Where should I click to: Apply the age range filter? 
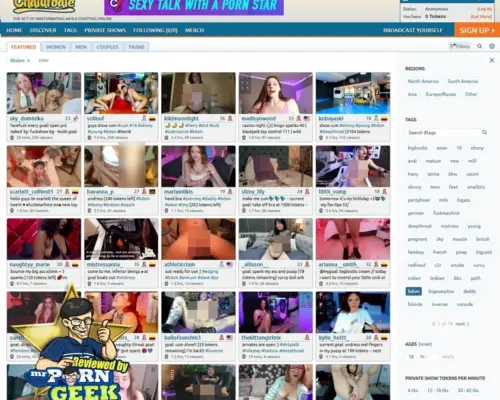coord(448,357)
